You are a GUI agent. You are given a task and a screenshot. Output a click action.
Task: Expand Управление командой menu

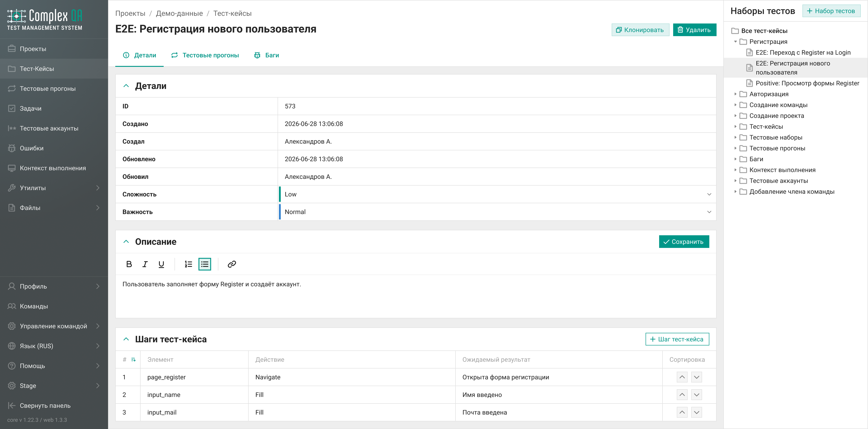[54, 326]
